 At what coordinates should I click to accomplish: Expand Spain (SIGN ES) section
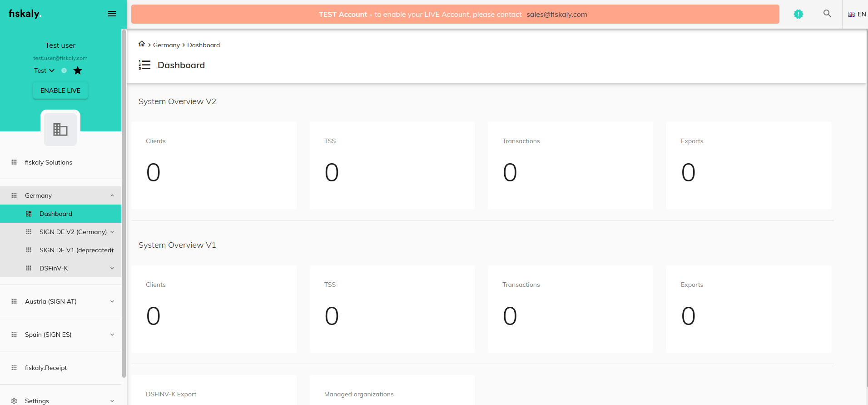(x=112, y=335)
